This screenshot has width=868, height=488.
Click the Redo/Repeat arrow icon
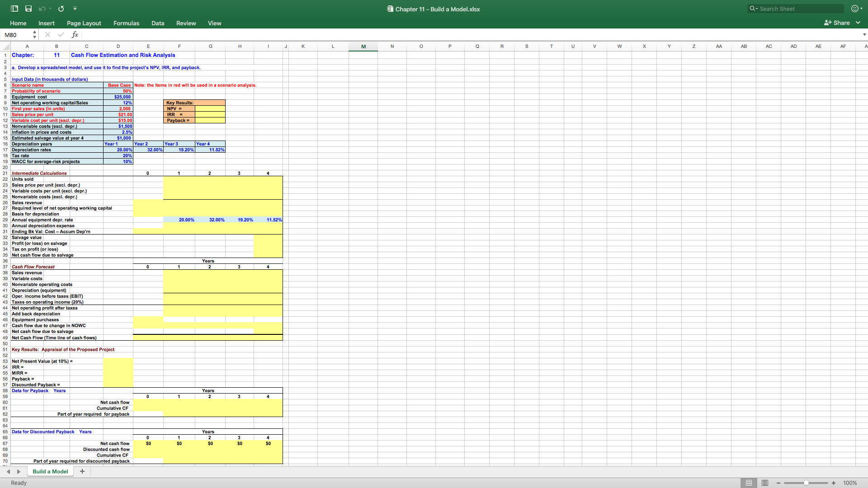pyautogui.click(x=61, y=9)
